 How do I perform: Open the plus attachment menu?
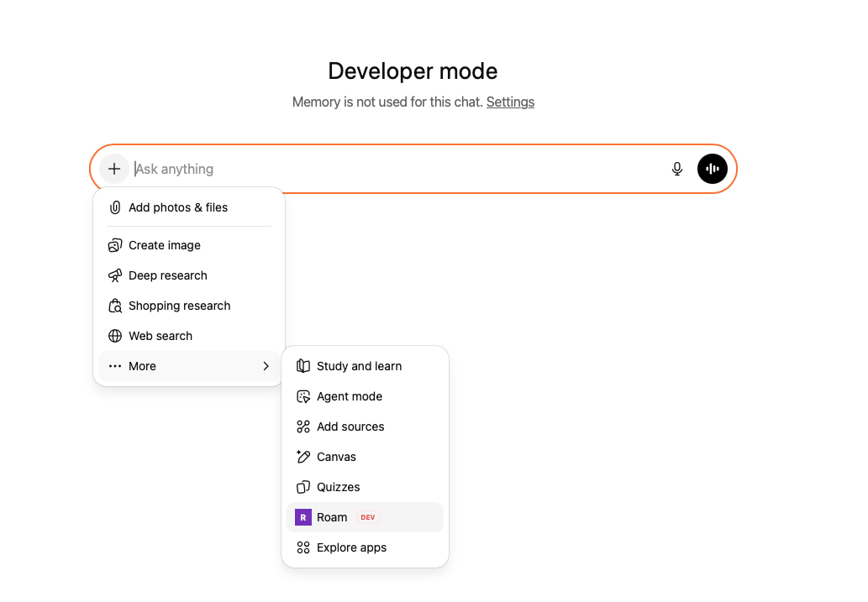[x=114, y=169]
